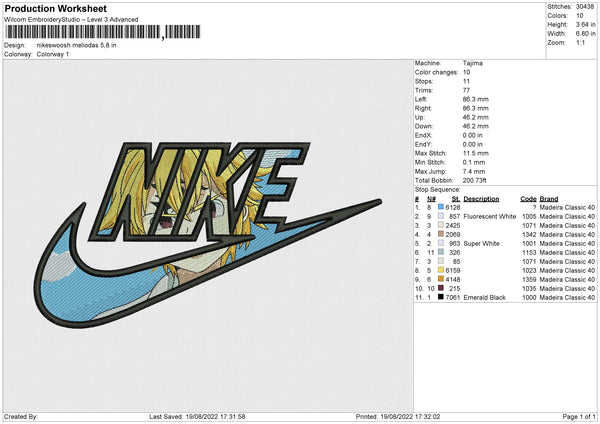
Task: Select the Super White color swatch
Action: pyautogui.click(x=441, y=243)
